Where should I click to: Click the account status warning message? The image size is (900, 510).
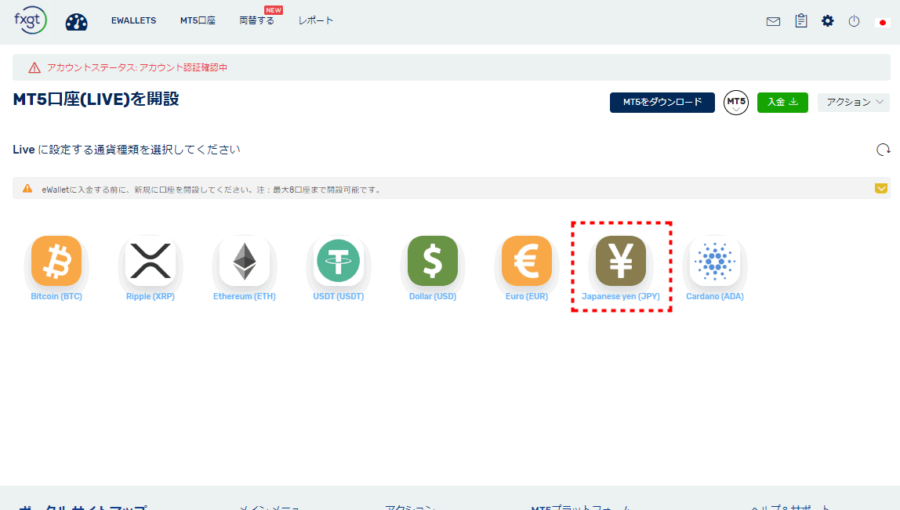(137, 68)
